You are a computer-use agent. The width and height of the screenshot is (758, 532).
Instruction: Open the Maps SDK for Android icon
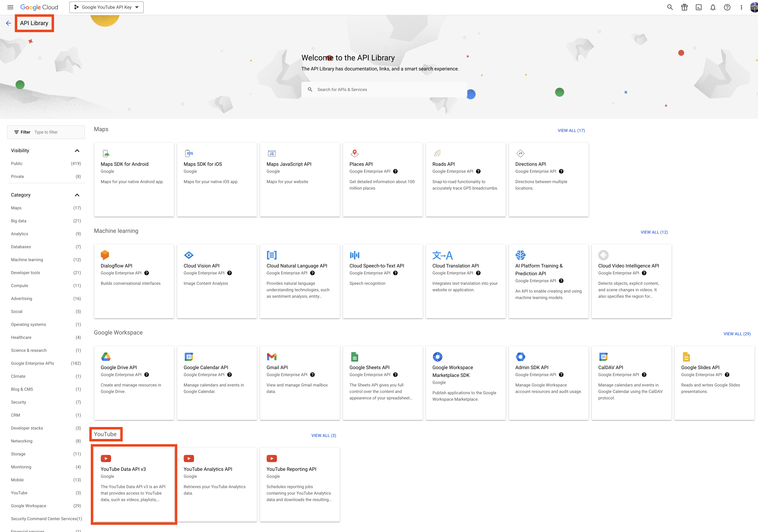[x=106, y=153]
